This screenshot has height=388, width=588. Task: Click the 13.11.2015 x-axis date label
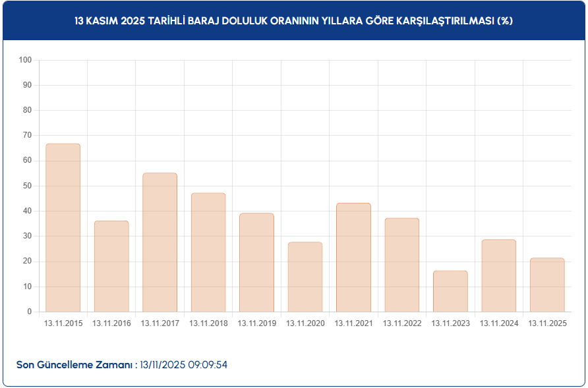coord(63,323)
